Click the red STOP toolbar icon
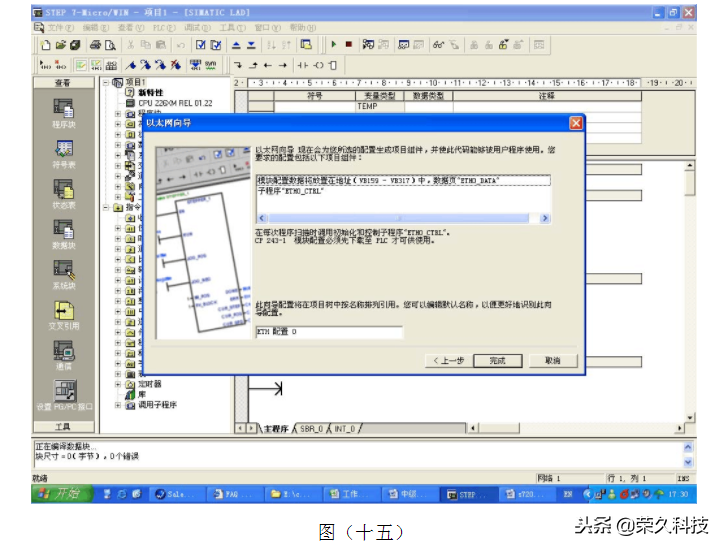The width and height of the screenshot is (724, 550). (x=349, y=45)
